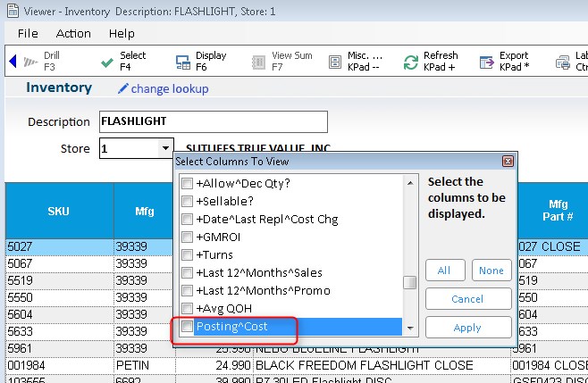Click the All button in dialog

click(444, 271)
